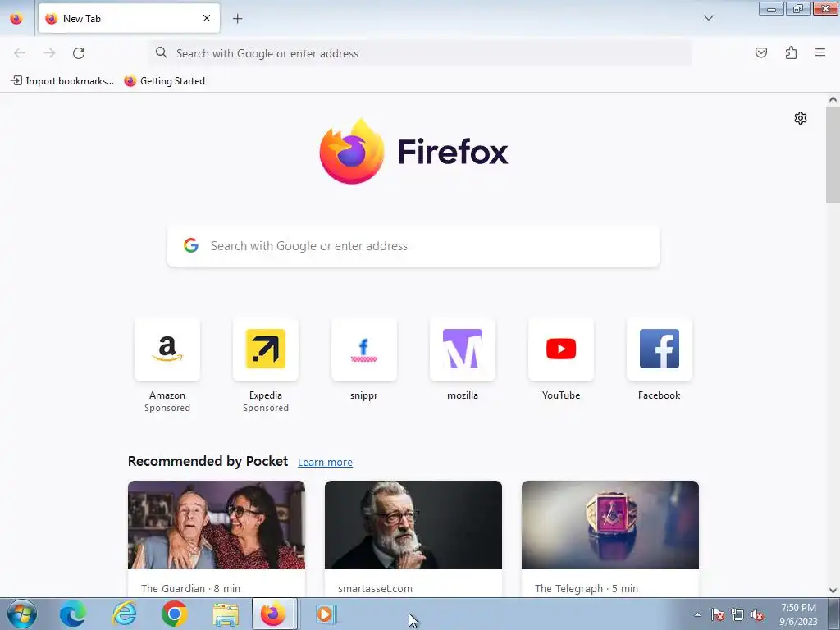Click Show desktop strip at taskbar end

(834, 614)
